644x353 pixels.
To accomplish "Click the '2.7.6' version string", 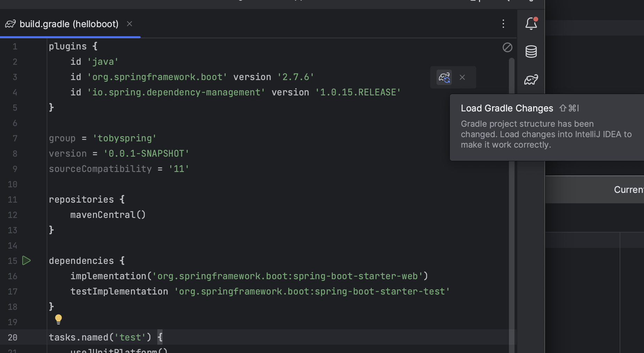I will (x=296, y=77).
